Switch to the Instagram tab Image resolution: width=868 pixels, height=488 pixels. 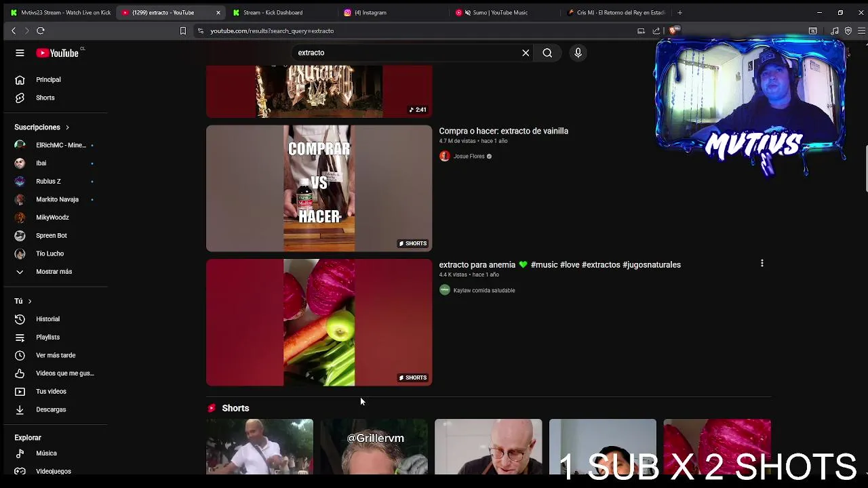[393, 12]
